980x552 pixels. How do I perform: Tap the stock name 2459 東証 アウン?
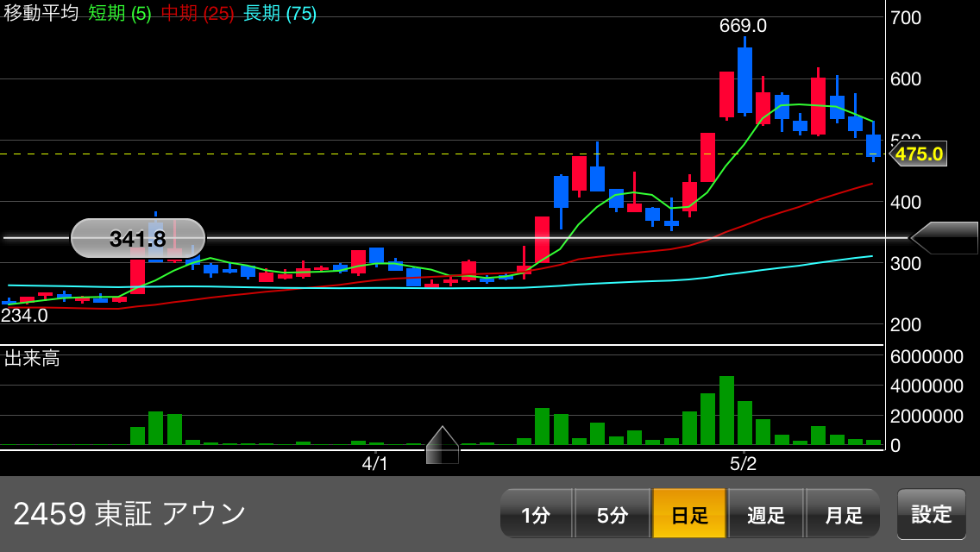coord(129,514)
